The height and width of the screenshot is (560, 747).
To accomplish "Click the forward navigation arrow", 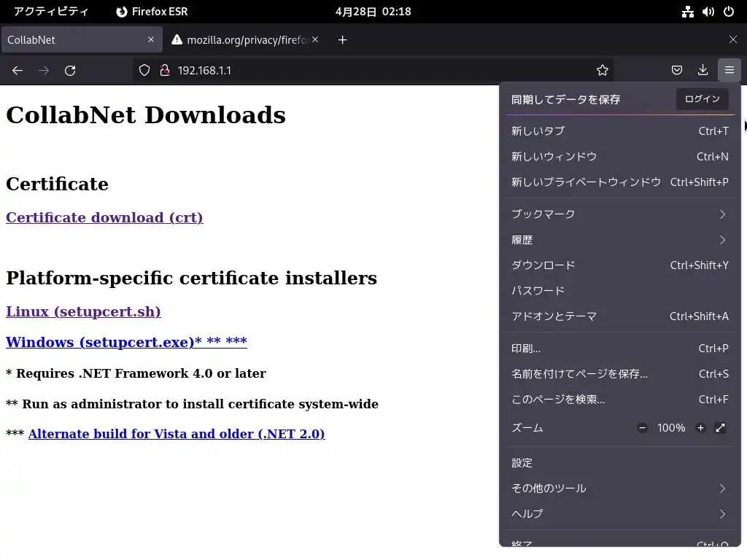I will point(44,71).
